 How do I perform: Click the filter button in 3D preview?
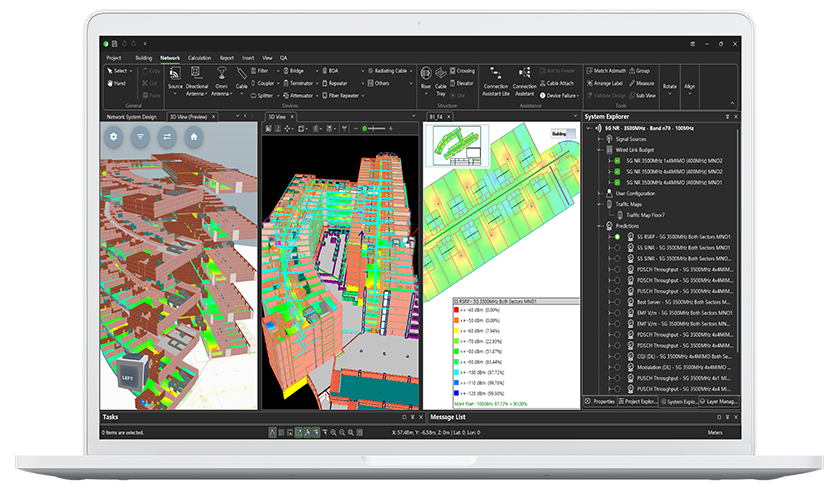[140, 137]
